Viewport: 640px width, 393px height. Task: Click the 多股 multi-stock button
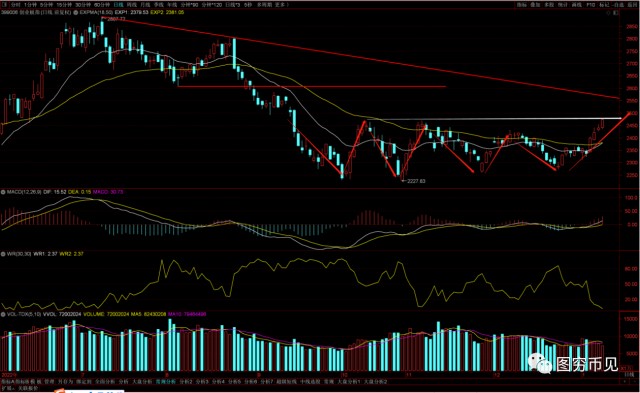(x=549, y=5)
